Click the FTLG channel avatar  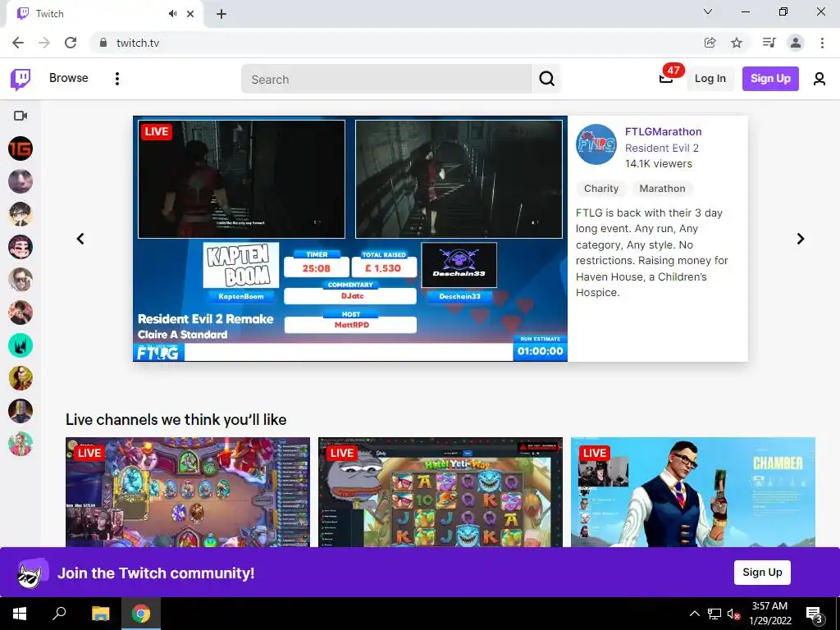[596, 144]
